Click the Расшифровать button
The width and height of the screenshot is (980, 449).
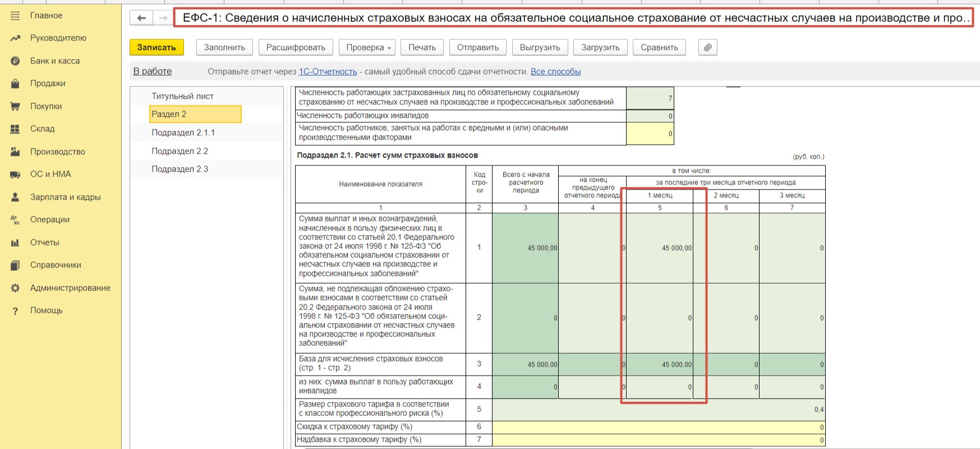click(x=296, y=48)
